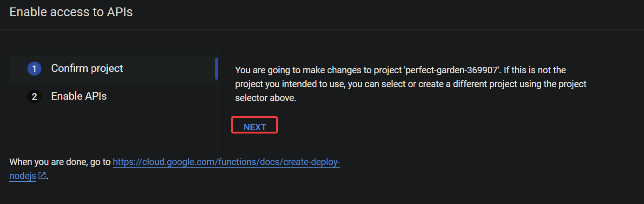This screenshot has width=644, height=204.
Task: Click the blue active-step indicator bar
Action: click(217, 69)
